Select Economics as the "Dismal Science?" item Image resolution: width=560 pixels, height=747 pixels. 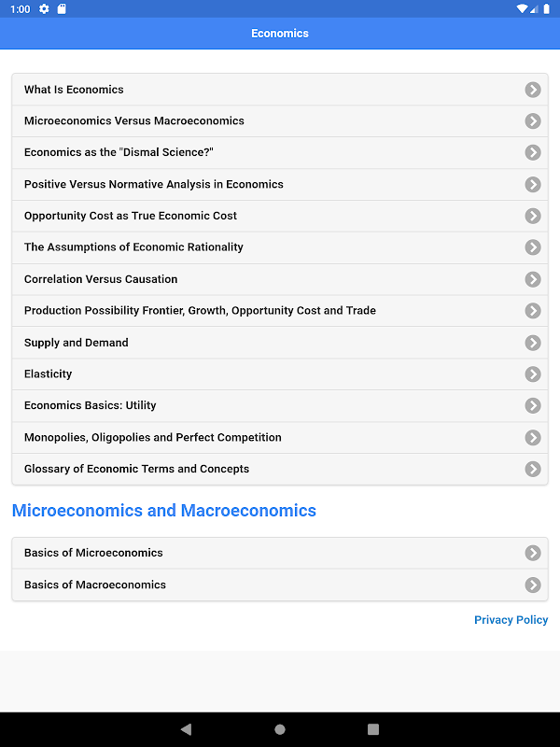119,153
